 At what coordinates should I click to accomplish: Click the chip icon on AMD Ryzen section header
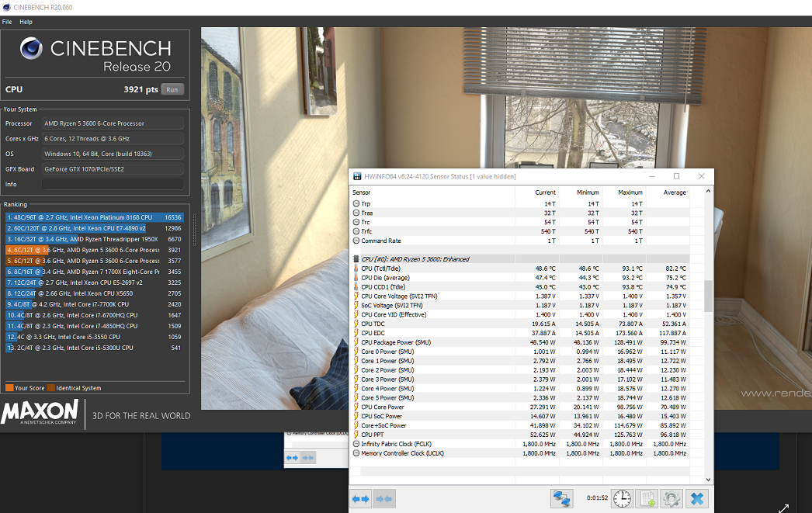(x=356, y=257)
